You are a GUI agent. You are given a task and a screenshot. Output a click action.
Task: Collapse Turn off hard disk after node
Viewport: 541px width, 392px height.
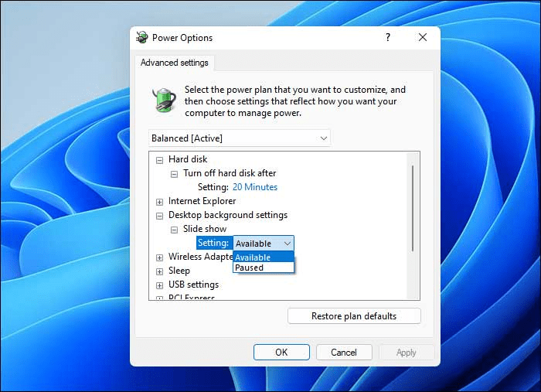coord(174,174)
